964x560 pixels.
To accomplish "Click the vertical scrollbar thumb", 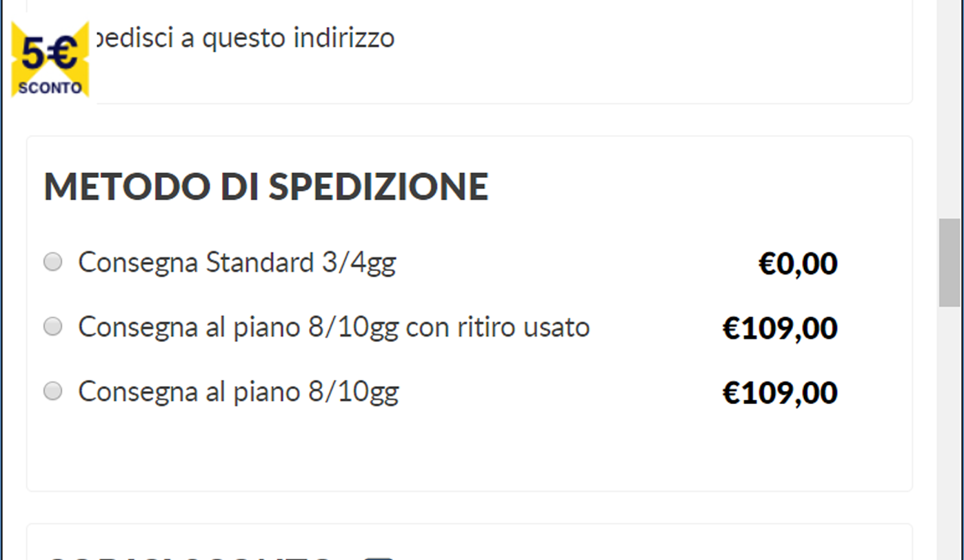I will pyautogui.click(x=950, y=262).
